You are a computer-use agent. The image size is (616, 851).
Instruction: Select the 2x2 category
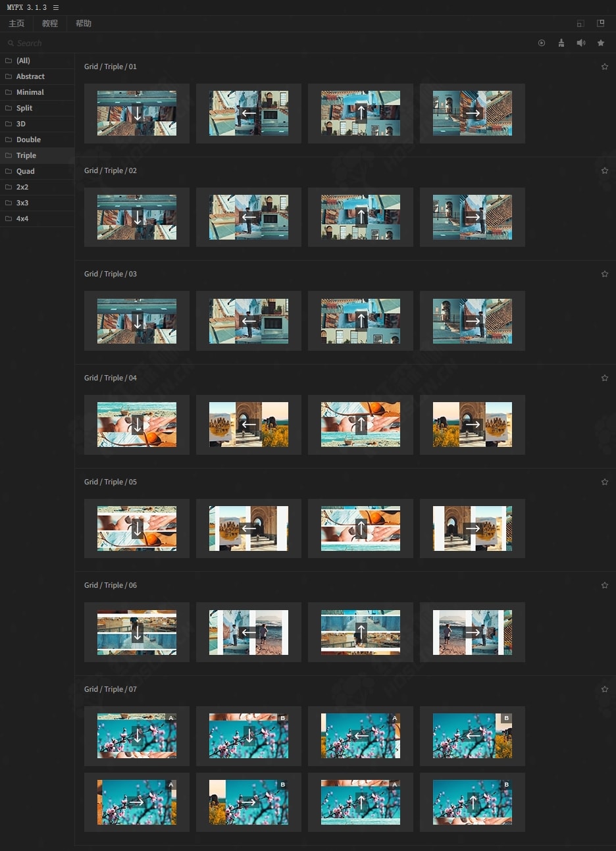click(37, 187)
